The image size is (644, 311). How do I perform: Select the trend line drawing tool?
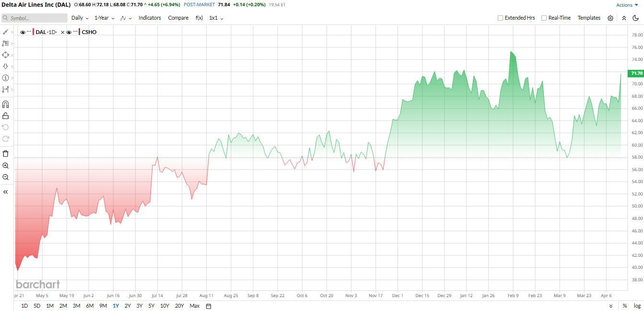pos(6,32)
